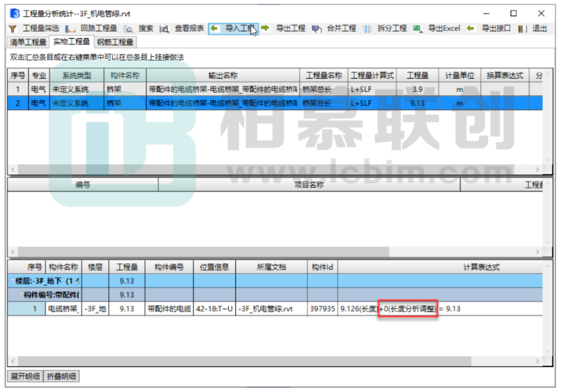Click the 拆分工程 icon
562x392 pixels.
coord(367,29)
